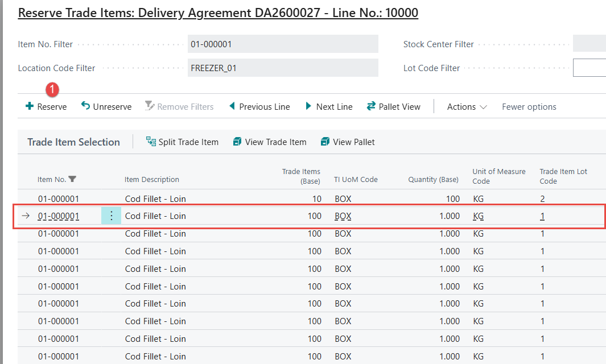
Task: Click the Unreserve undo arrow icon
Action: pyautogui.click(x=85, y=106)
